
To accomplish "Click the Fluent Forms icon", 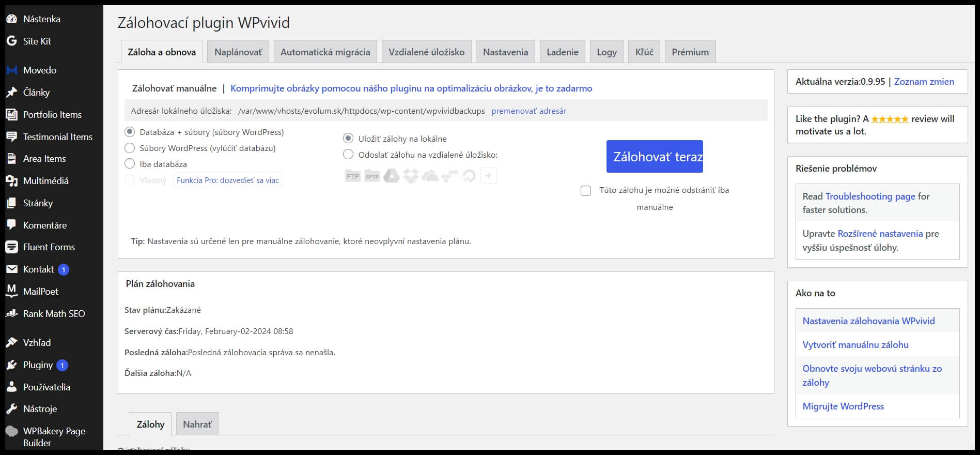I will coord(11,247).
